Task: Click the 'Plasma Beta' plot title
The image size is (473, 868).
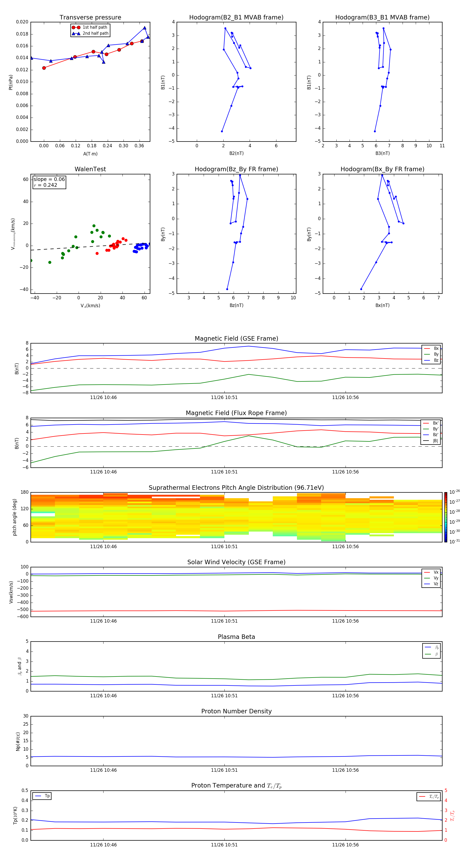Action: (236, 637)
